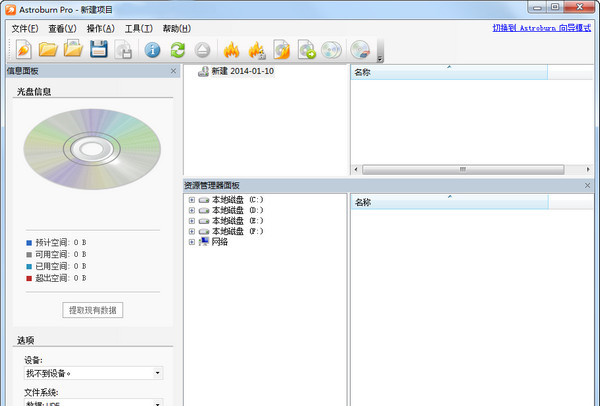Click the disc graphic in 光盘信息
This screenshot has height=406, width=600.
coord(92,149)
